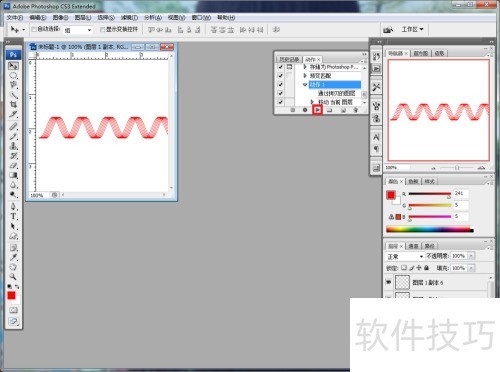The image size is (500, 372).
Task: Begin recording an action
Action: (305, 110)
